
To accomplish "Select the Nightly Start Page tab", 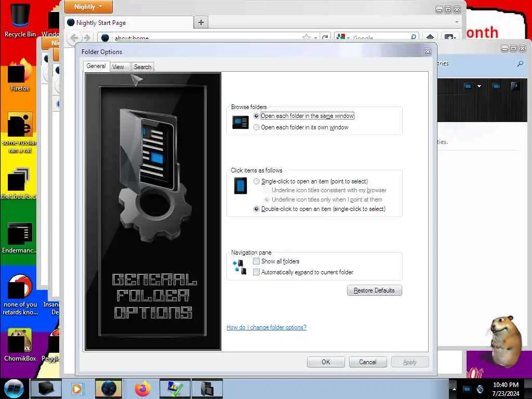I will [129, 23].
